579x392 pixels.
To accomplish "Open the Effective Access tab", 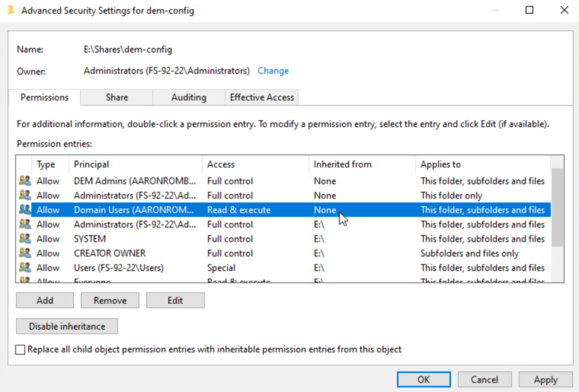I will 262,97.
